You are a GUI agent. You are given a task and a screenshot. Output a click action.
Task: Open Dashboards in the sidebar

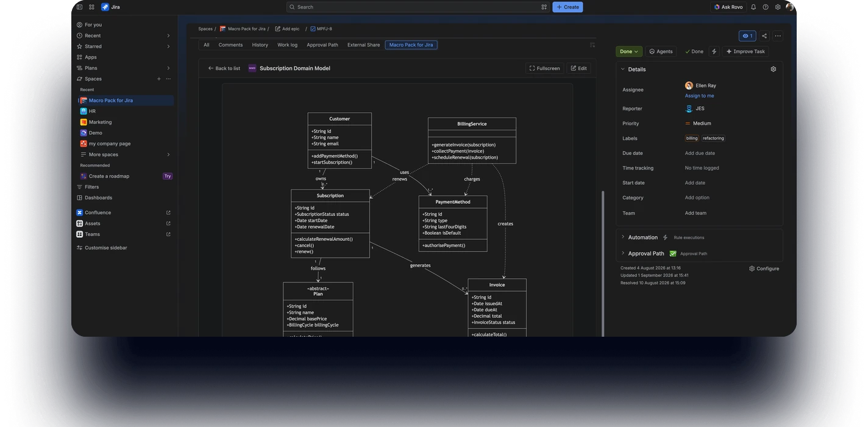click(x=124, y=198)
